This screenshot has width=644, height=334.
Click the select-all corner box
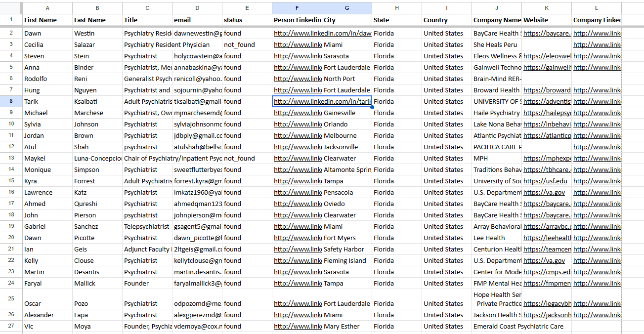(x=11, y=8)
